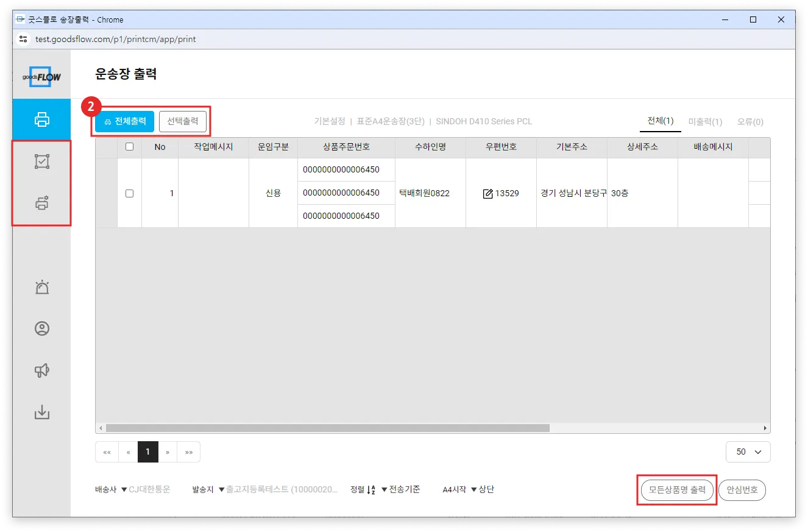Open the megaphone announcements sidebar icon
This screenshot has height=532, width=808.
(x=41, y=371)
